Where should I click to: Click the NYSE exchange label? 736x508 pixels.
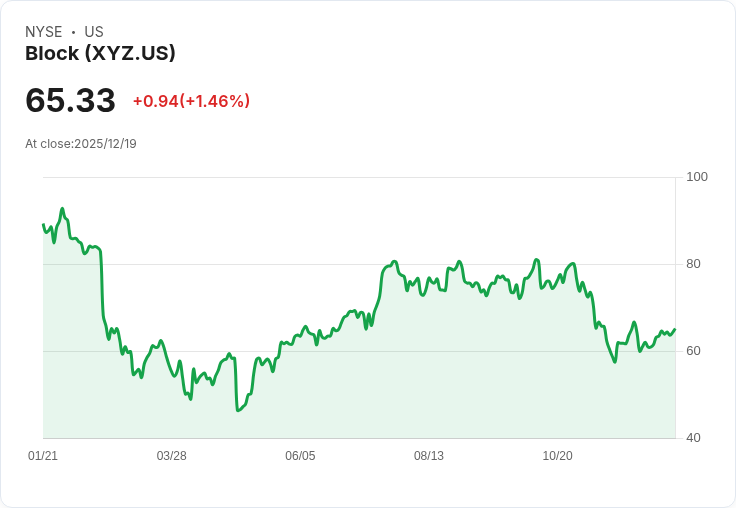pyautogui.click(x=44, y=32)
